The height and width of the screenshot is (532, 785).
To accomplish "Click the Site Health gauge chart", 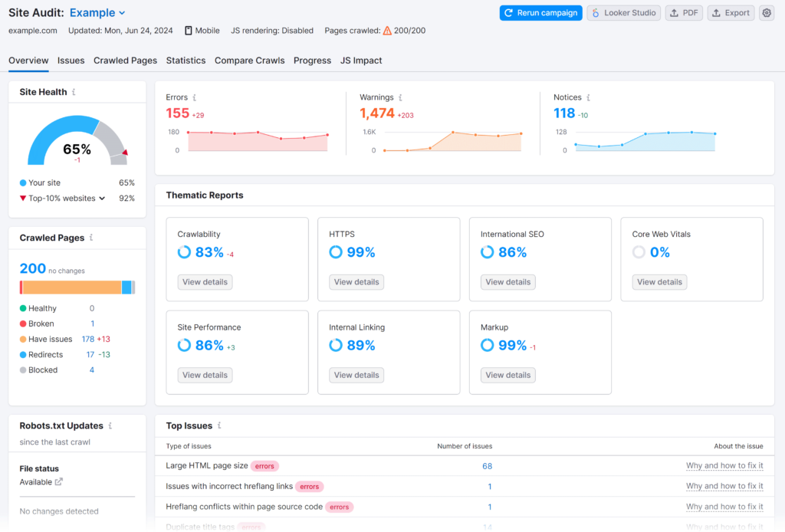I will (77, 140).
